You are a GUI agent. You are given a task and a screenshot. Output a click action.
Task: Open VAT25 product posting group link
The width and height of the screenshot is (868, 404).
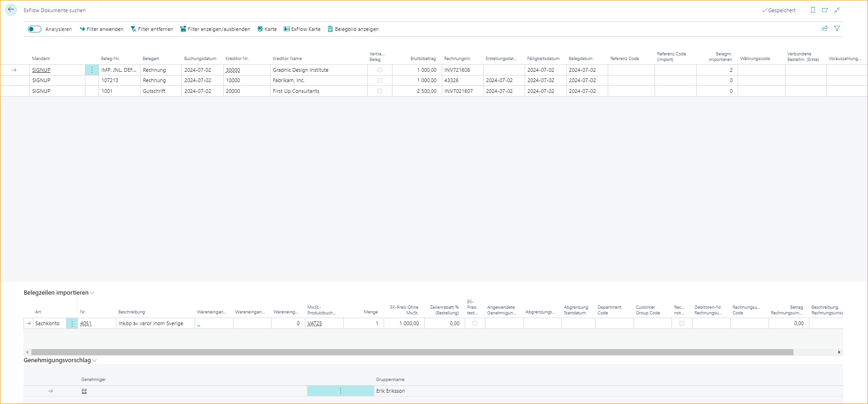(x=315, y=323)
